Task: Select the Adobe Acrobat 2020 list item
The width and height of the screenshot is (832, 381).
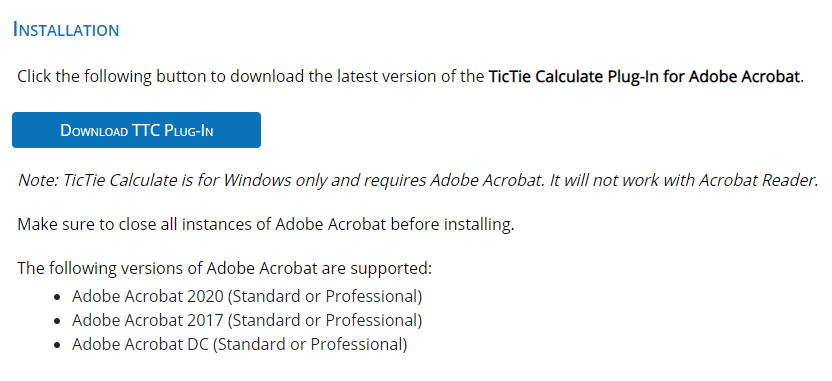Action: point(247,297)
